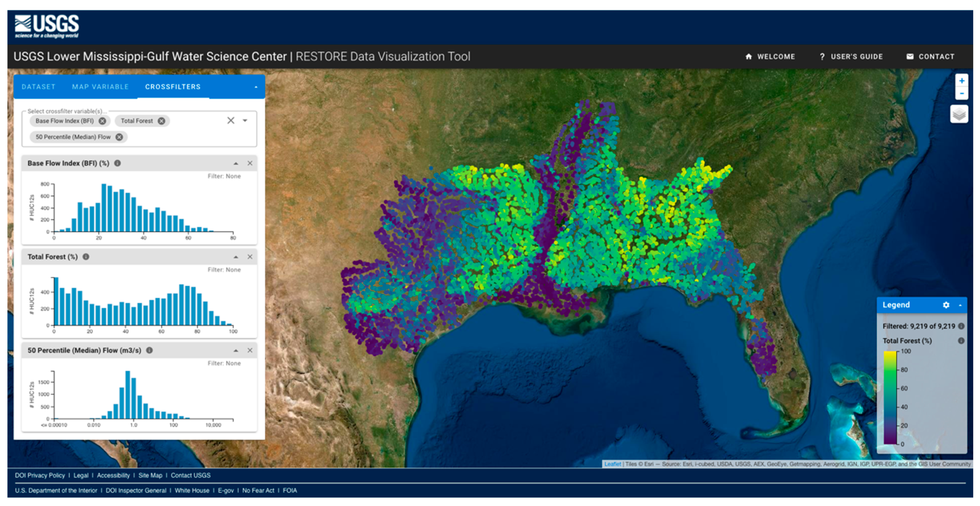Screen dimensions: 980x506
Task: Close the Base Flow Index chart
Action: point(250,163)
